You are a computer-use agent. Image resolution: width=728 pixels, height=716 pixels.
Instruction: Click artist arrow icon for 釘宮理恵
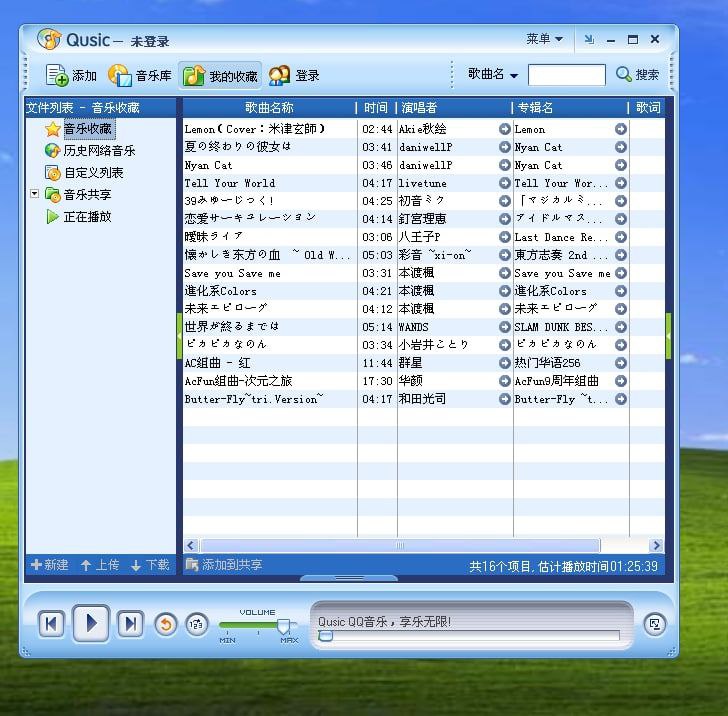click(505, 219)
